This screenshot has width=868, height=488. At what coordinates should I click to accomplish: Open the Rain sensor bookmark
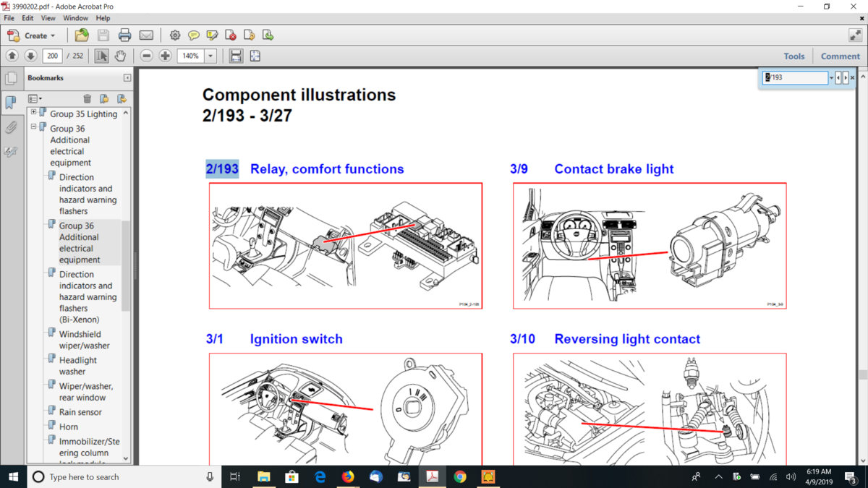click(x=80, y=412)
